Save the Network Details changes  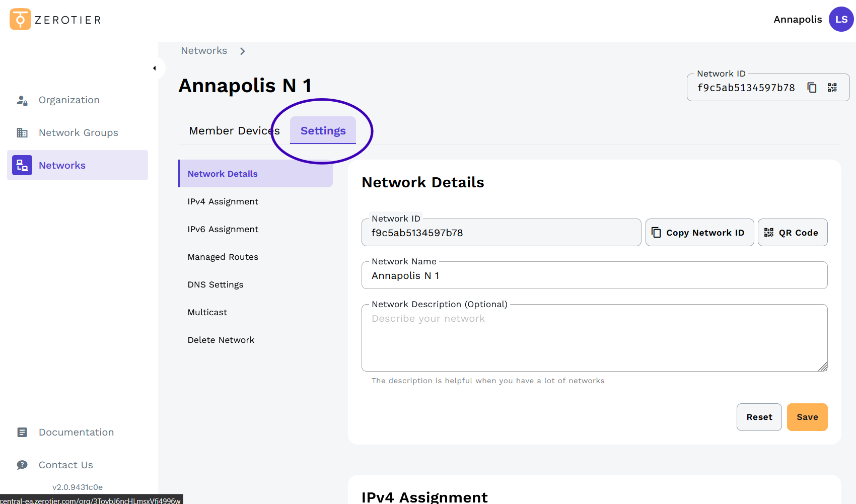pos(807,417)
